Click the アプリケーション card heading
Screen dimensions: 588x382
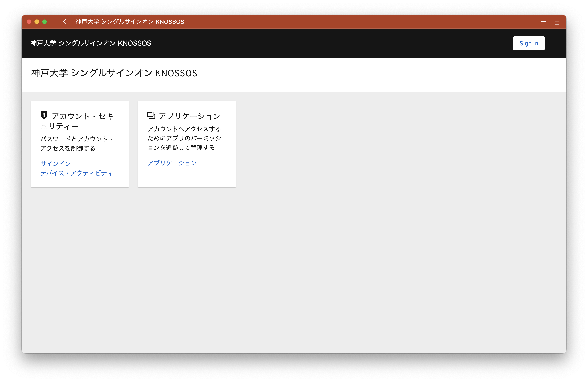(x=189, y=116)
